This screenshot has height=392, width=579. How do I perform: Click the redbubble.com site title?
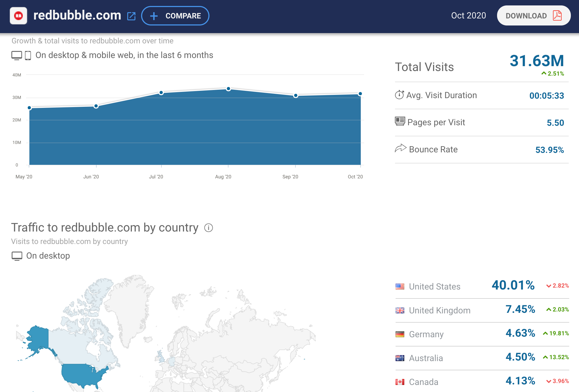(77, 15)
